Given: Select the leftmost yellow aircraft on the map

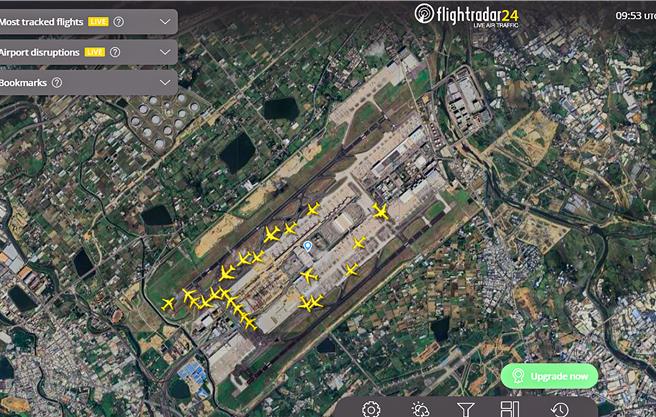Looking at the screenshot, I should click(168, 304).
